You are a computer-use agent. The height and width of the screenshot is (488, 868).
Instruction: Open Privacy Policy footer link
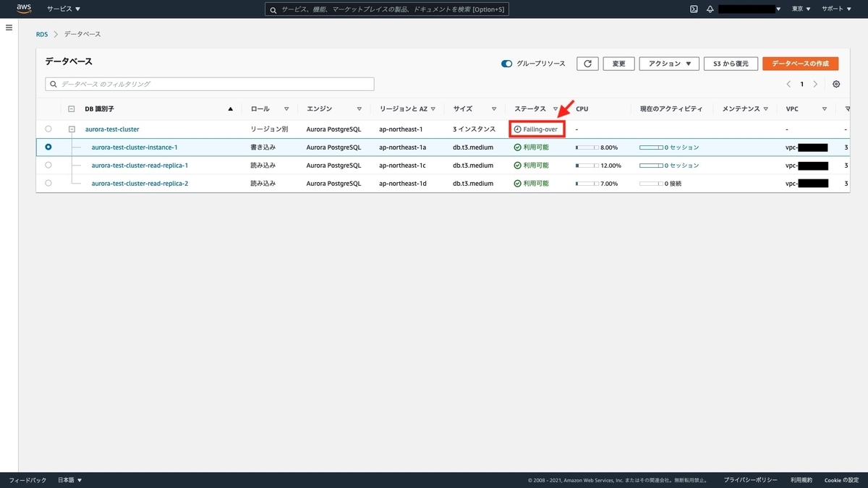point(750,480)
